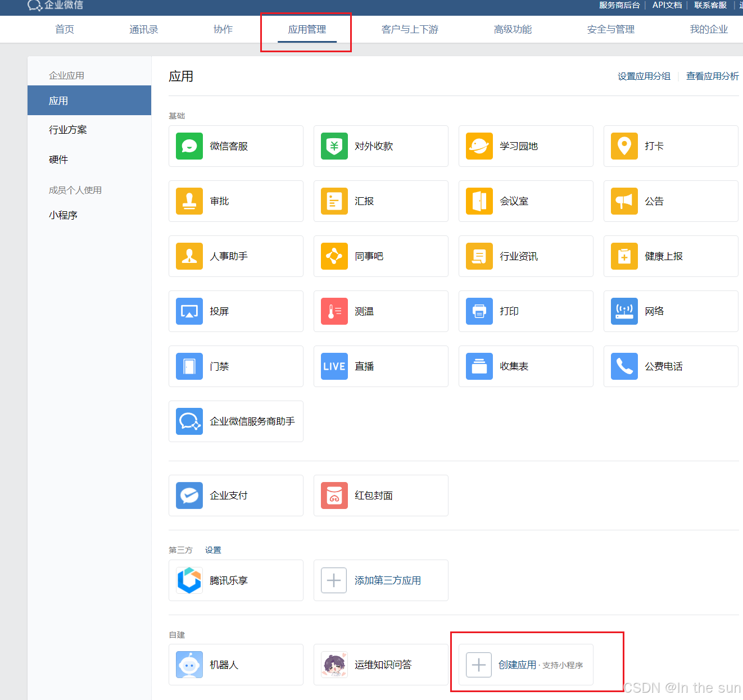Select 硬件 in the sidebar
Image resolution: width=743 pixels, height=700 pixels.
pos(58,160)
